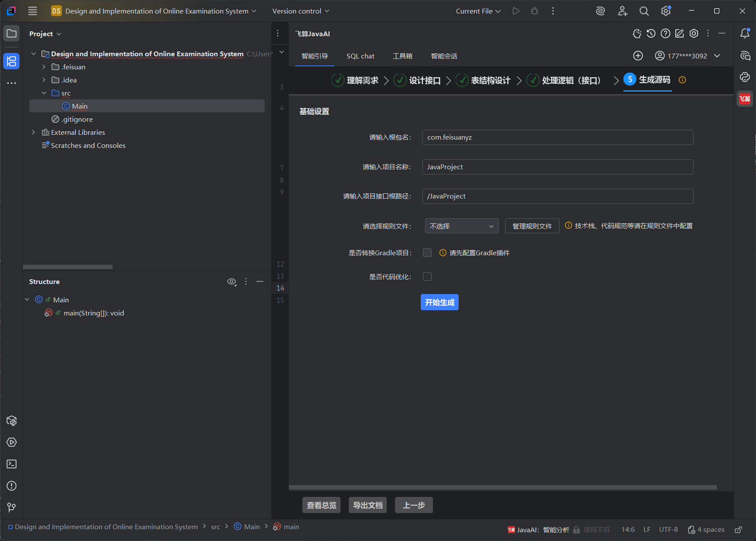Click the help question mark icon in JavaAI

(x=665, y=34)
